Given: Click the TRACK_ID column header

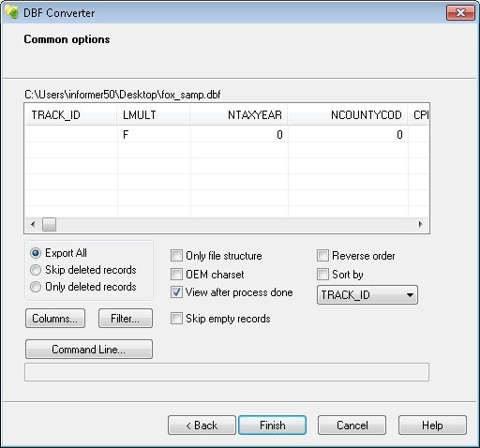Looking at the screenshot, I should (71, 115).
